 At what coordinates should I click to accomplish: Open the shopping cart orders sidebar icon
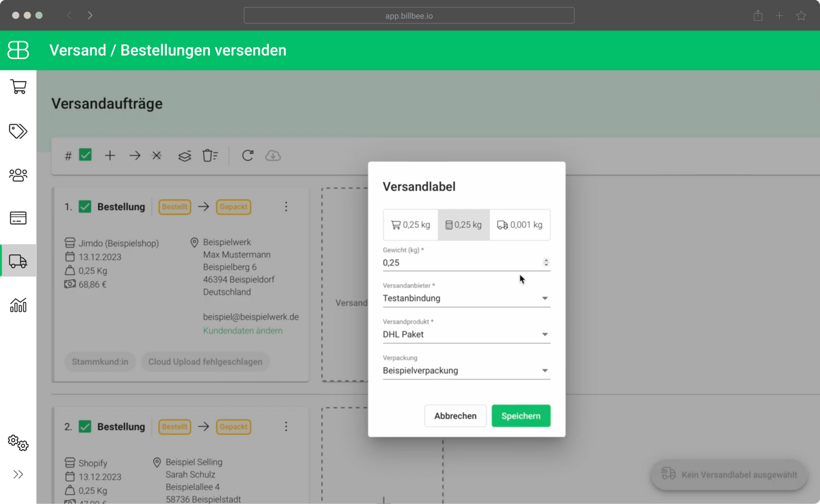click(x=18, y=87)
